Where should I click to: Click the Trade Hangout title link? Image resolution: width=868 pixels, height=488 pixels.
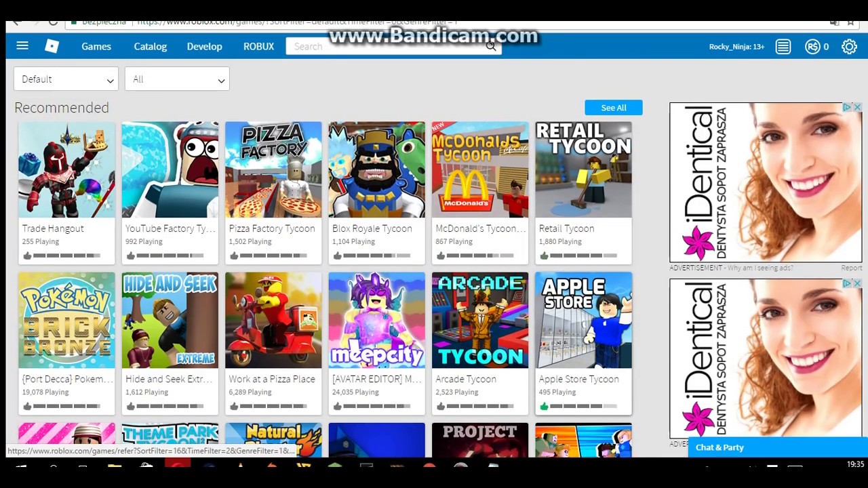point(53,228)
